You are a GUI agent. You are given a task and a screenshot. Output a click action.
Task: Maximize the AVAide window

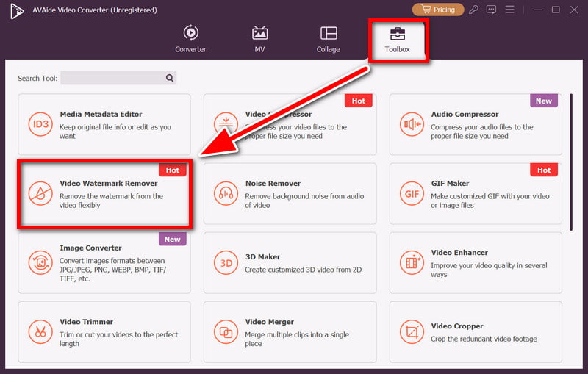pos(556,10)
